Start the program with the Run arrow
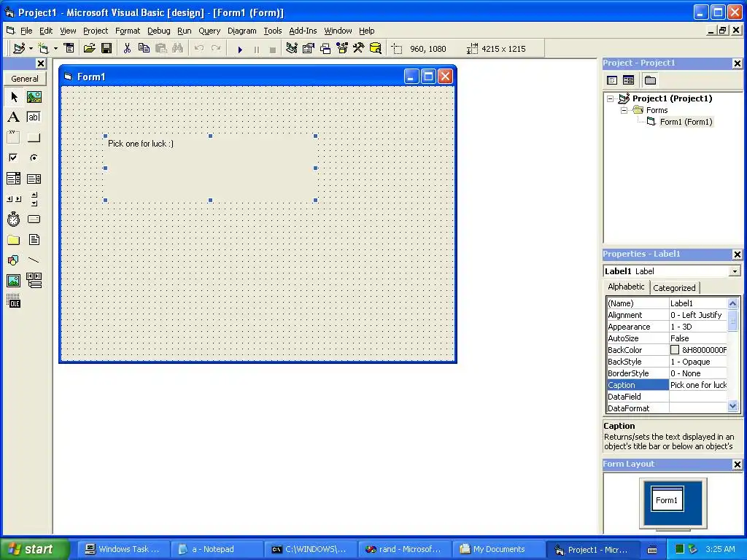747x560 pixels. click(x=240, y=49)
